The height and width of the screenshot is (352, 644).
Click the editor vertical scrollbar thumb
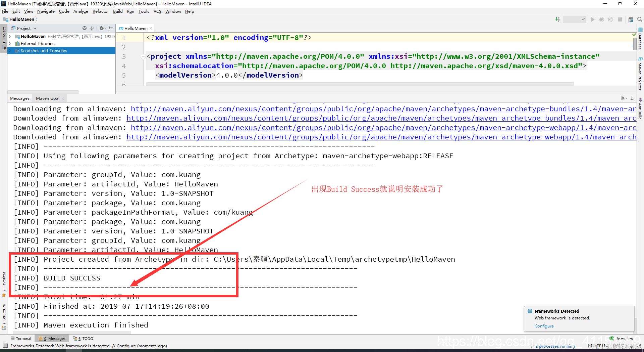pos(635,44)
